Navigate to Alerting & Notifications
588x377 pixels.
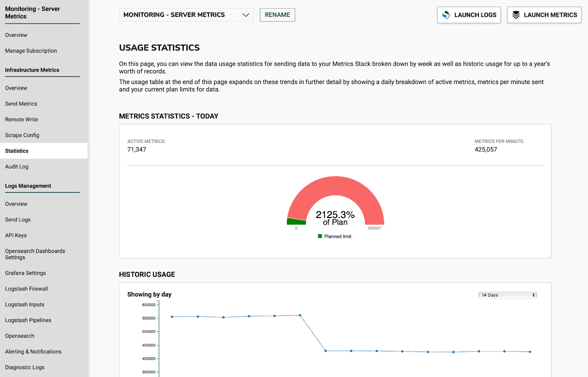pos(33,351)
